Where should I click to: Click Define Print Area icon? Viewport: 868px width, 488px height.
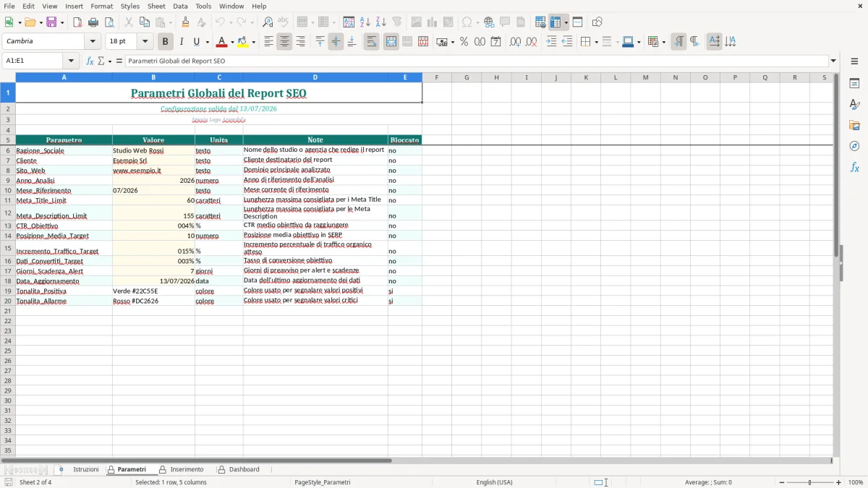click(540, 22)
